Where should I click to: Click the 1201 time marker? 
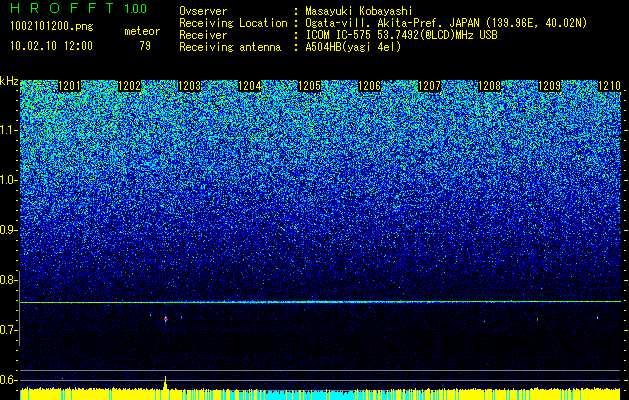coord(69,86)
